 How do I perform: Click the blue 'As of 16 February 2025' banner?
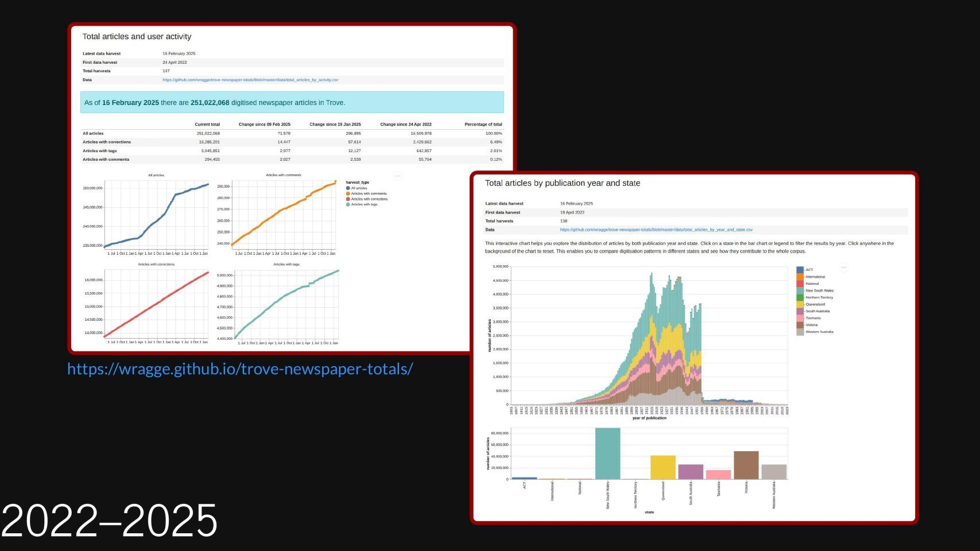(x=292, y=102)
